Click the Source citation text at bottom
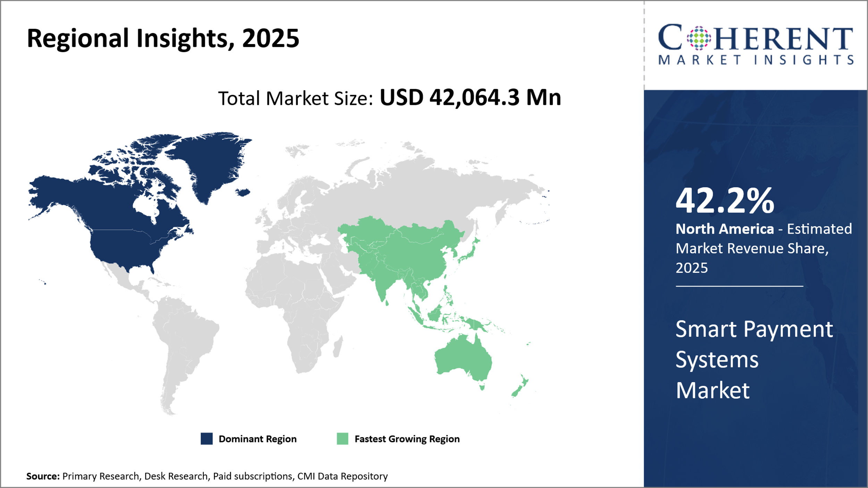868x488 pixels. click(x=207, y=476)
